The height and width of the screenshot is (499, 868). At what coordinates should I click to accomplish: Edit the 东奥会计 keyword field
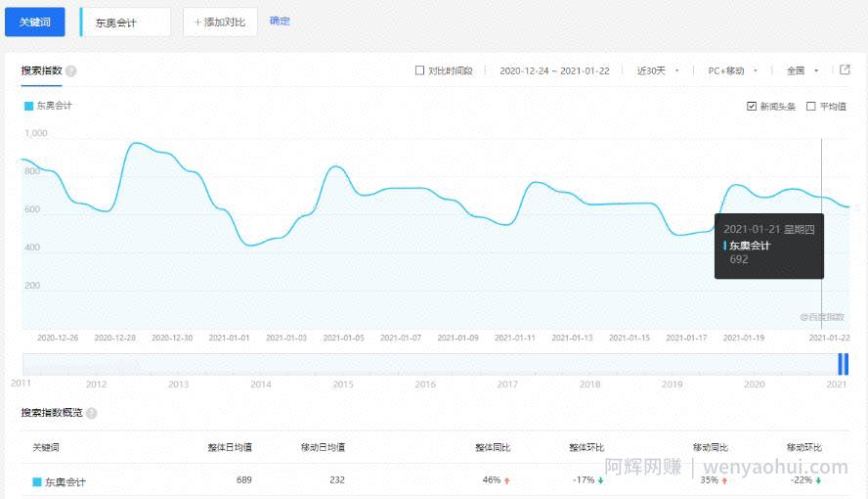[x=125, y=23]
